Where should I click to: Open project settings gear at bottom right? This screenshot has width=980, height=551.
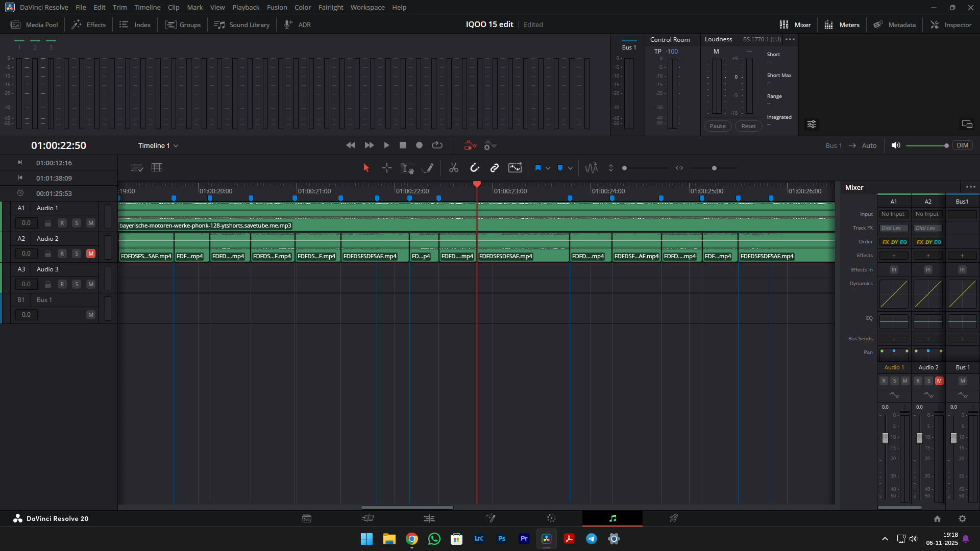tap(962, 518)
